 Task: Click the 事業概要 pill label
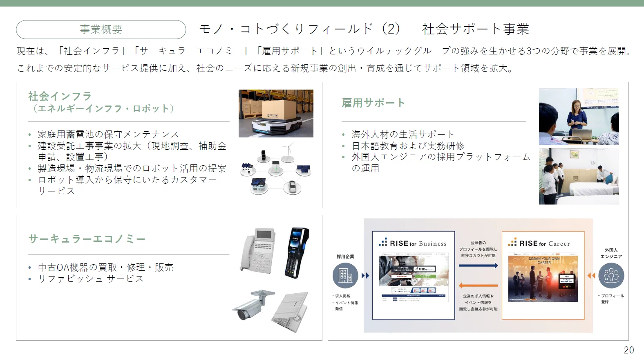(101, 29)
